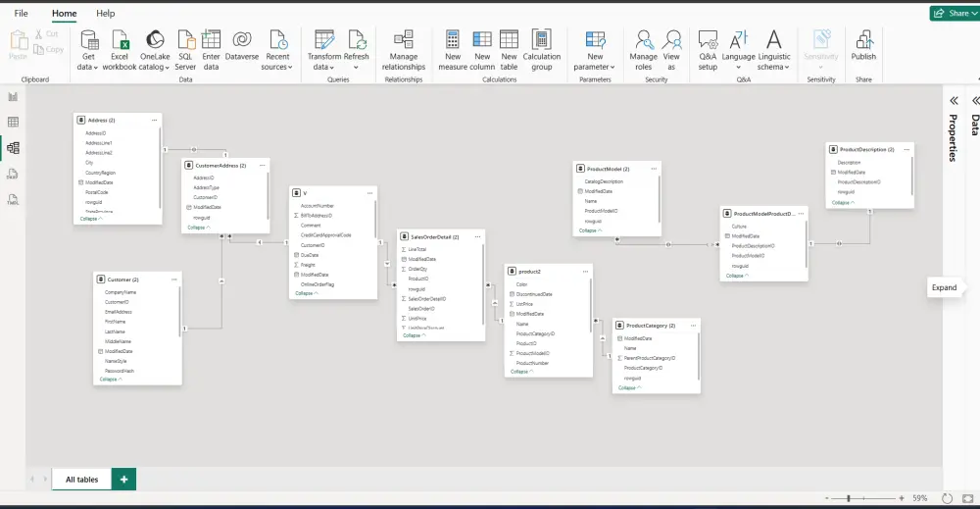Open Q&A setup
The height and width of the screenshot is (509, 980).
(x=708, y=51)
